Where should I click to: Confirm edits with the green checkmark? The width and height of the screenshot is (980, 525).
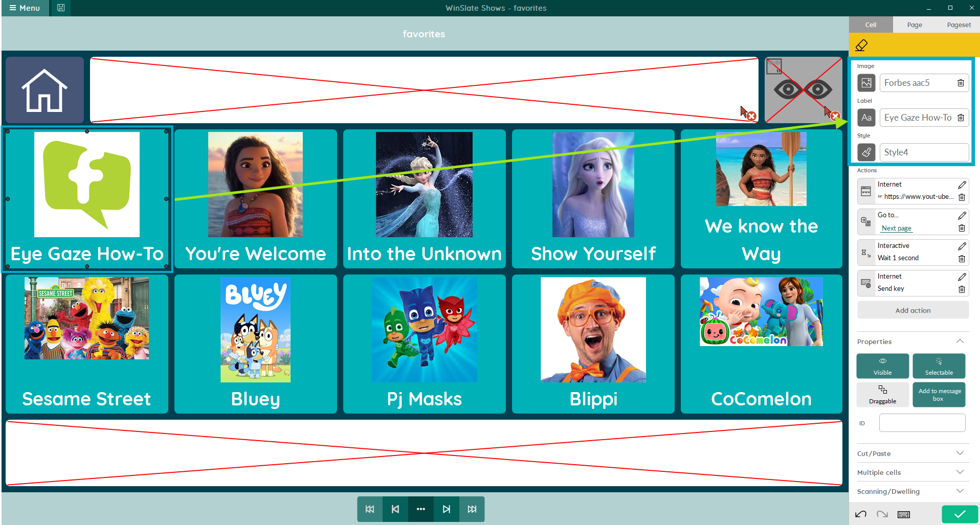click(x=960, y=514)
